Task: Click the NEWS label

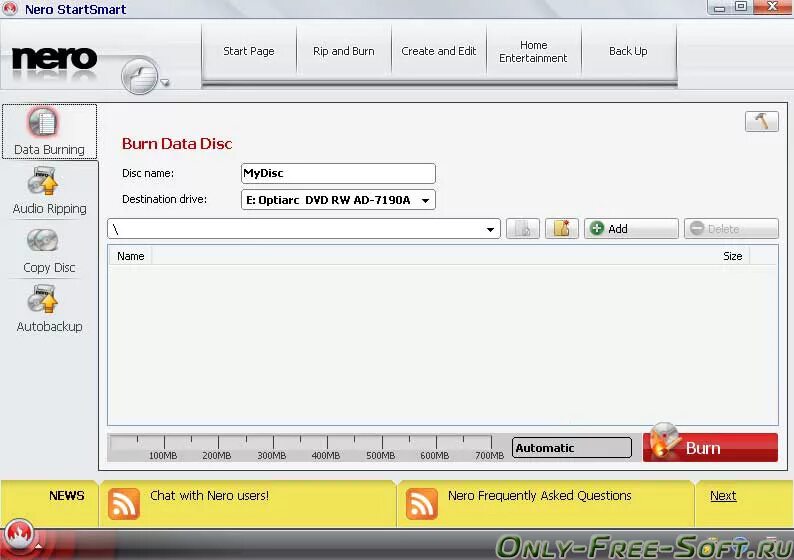Action: (66, 496)
